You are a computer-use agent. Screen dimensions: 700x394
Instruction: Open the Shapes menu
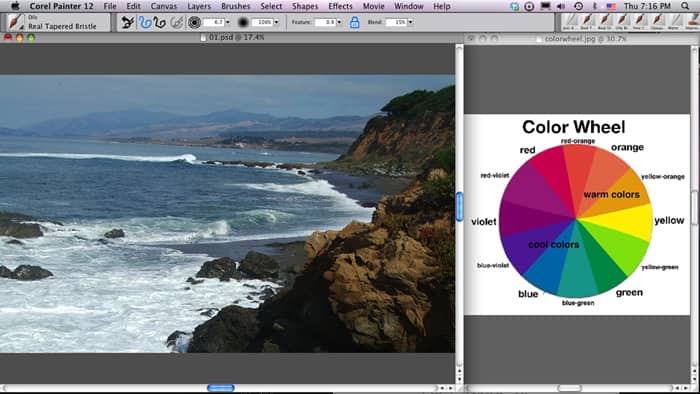click(305, 6)
